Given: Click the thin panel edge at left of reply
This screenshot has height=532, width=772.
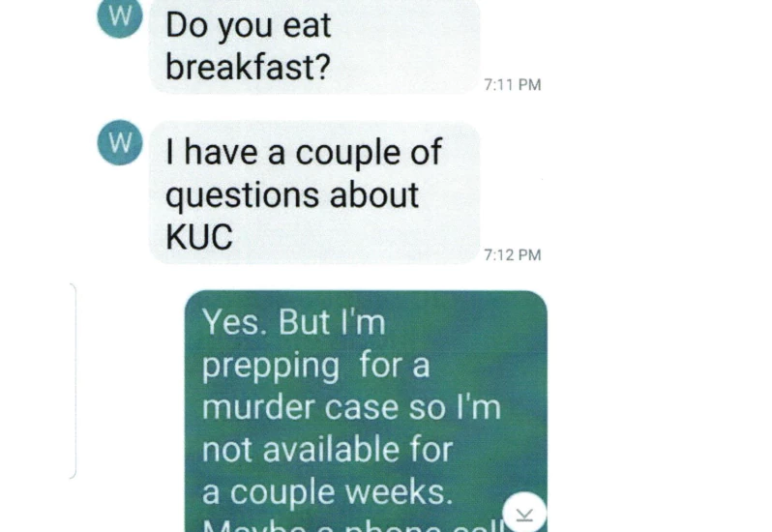Looking at the screenshot, I should [x=73, y=381].
